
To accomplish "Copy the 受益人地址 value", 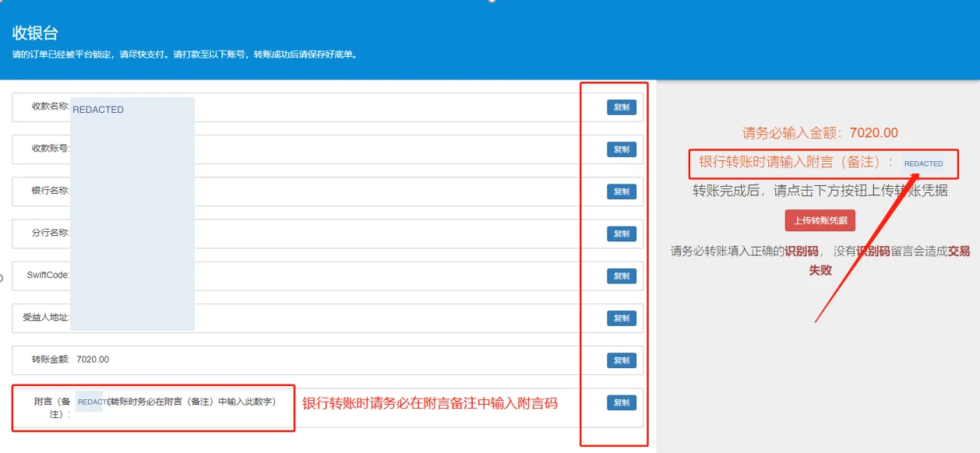I will coord(621,318).
